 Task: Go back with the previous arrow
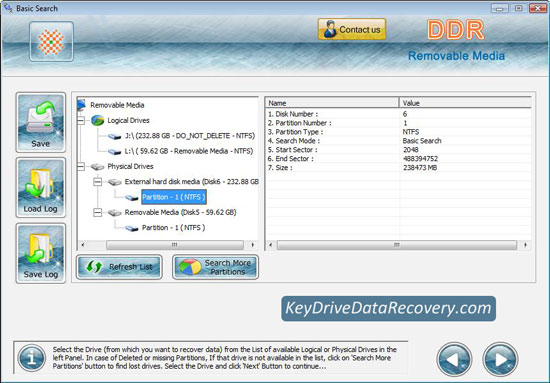(454, 359)
